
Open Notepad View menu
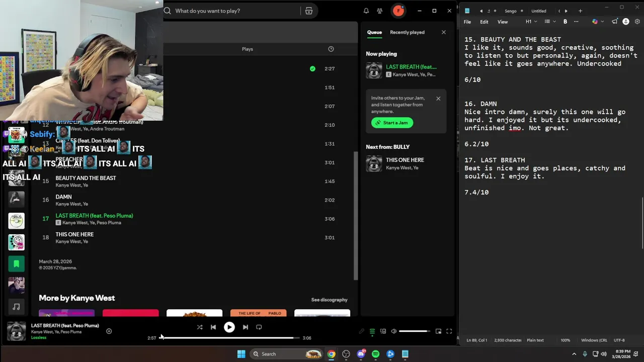pos(503,22)
